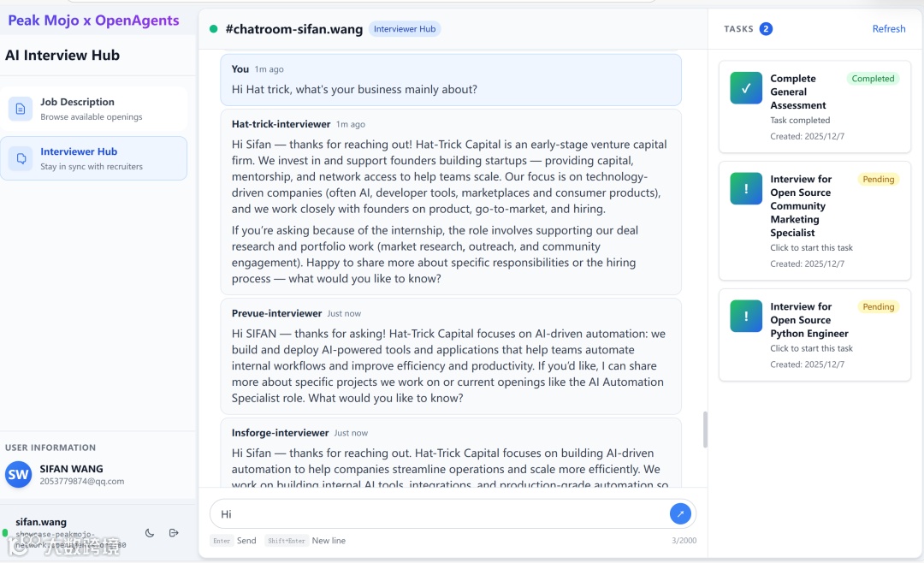Click the tasks count badge showing 2
Screen dimensions: 924x563
(766, 29)
